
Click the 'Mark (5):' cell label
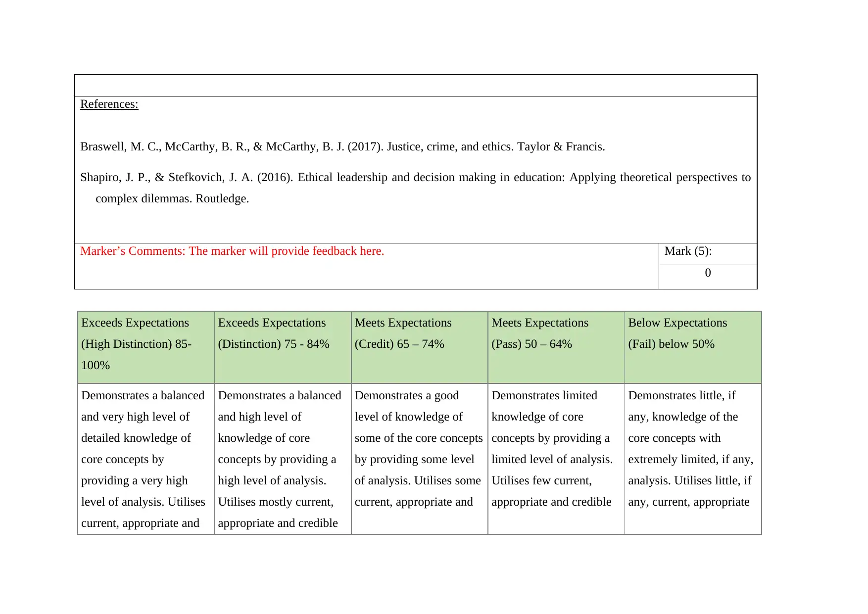[688, 251]
